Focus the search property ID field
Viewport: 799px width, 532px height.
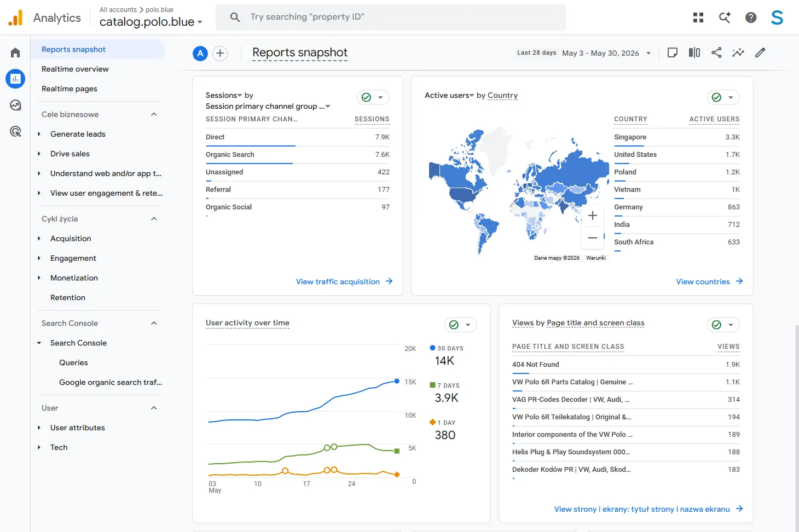(391, 17)
